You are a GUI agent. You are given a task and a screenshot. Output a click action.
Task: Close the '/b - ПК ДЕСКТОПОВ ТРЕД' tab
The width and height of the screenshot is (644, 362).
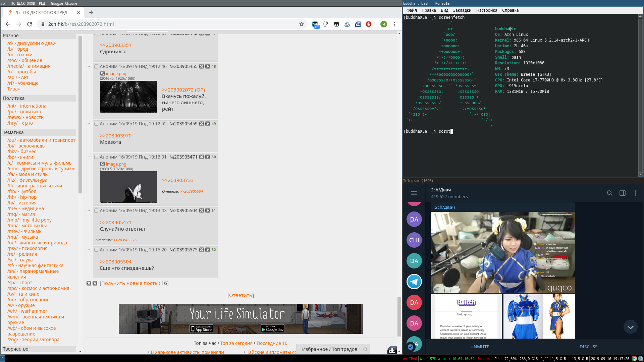click(78, 12)
